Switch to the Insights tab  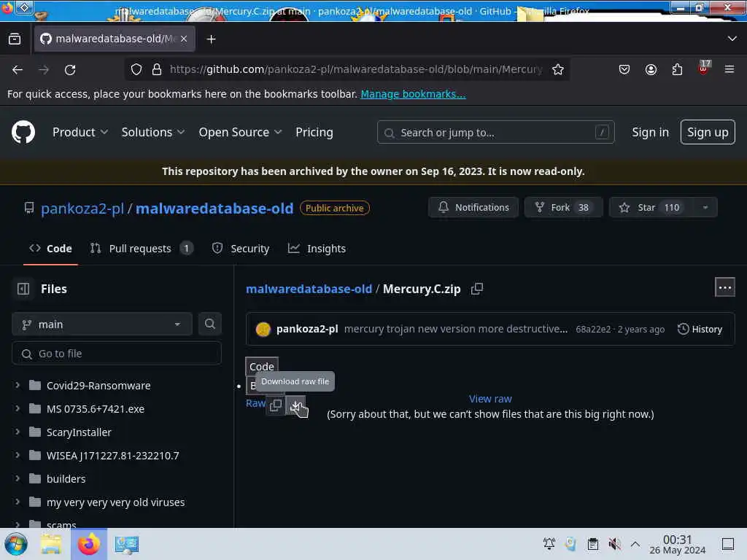click(317, 248)
